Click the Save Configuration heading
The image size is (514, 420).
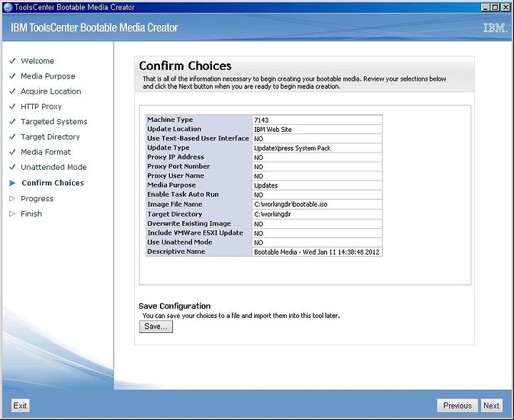point(174,306)
